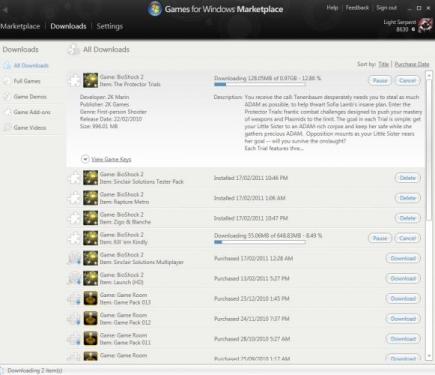435x375 pixels.
Task: Open the View Game Keys link
Action: pos(111,159)
